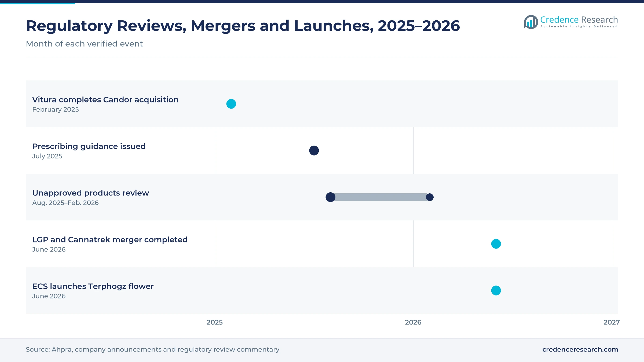Image resolution: width=644 pixels, height=362 pixels.
Task: Click the 2025 axis label
Action: [215, 322]
